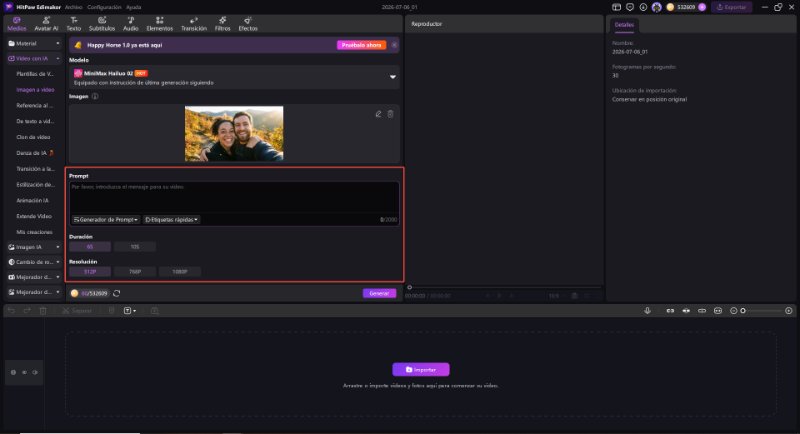
Task: Click the microphone record icon above timeline
Action: click(x=647, y=311)
